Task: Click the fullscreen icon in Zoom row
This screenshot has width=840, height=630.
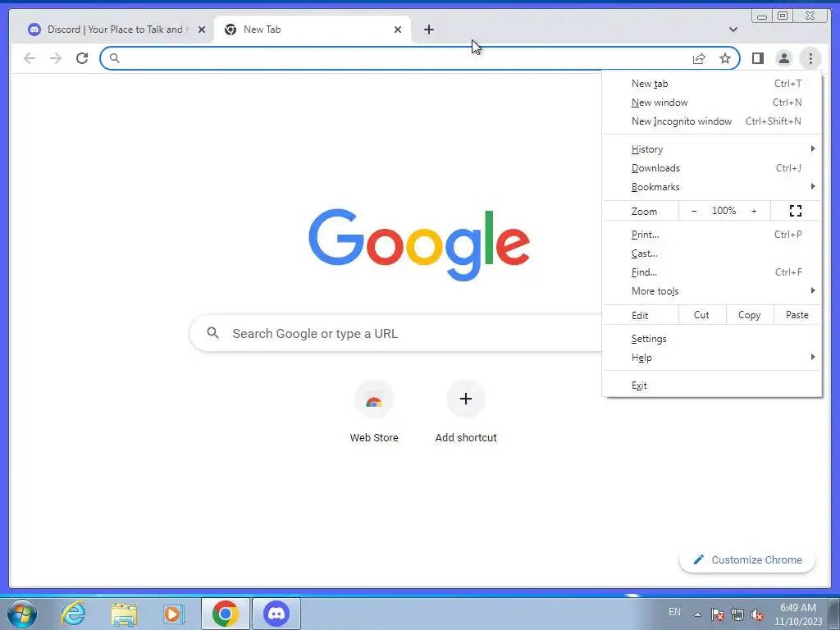Action: (796, 211)
